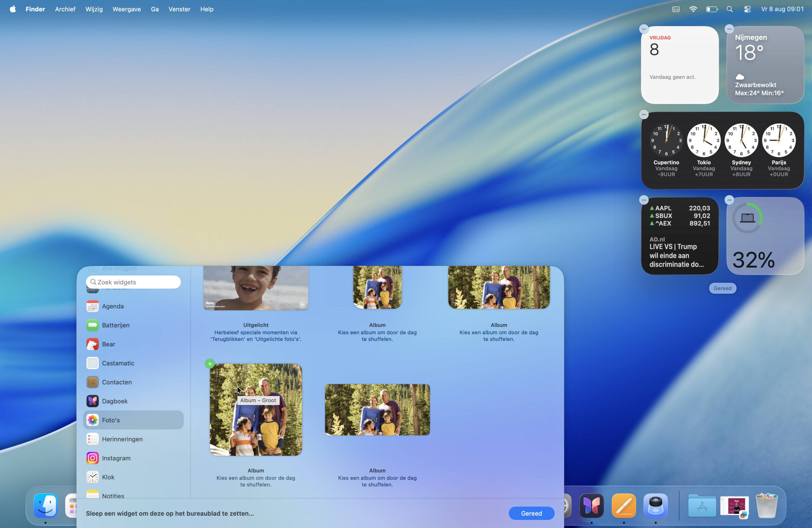Open the Trash in the Dock
Screen dimensions: 812x528
pos(766,505)
